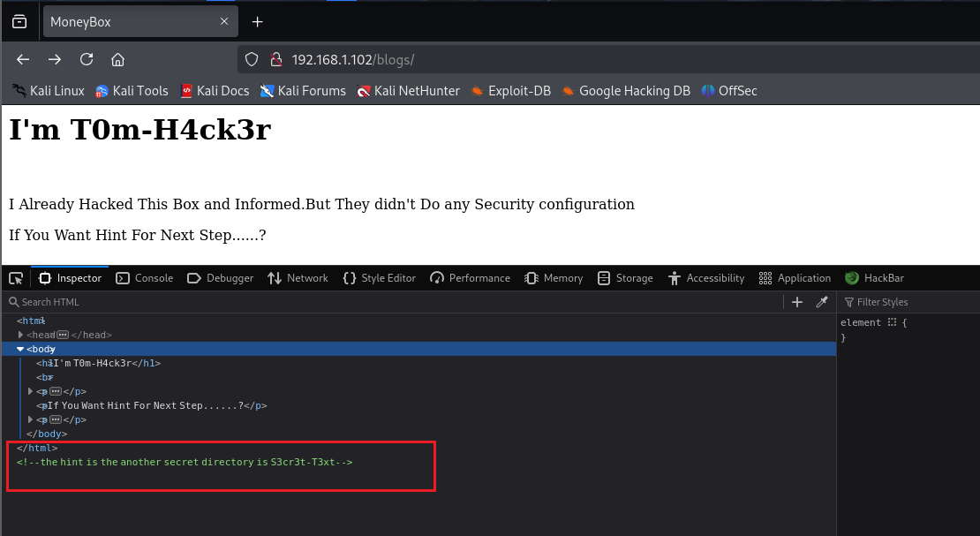Activate the element picker tool in DevTools
Viewport: 980px width, 536px height.
(16, 278)
